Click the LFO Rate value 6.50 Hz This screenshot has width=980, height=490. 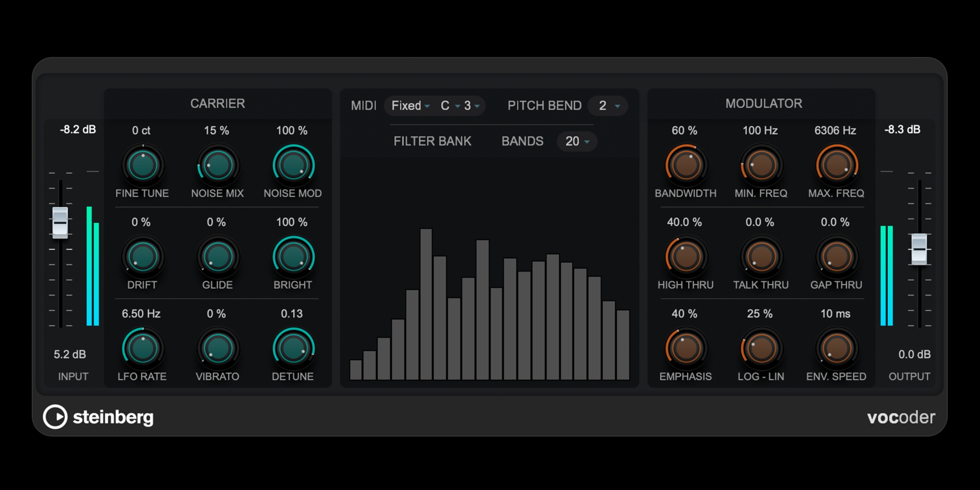(x=141, y=314)
